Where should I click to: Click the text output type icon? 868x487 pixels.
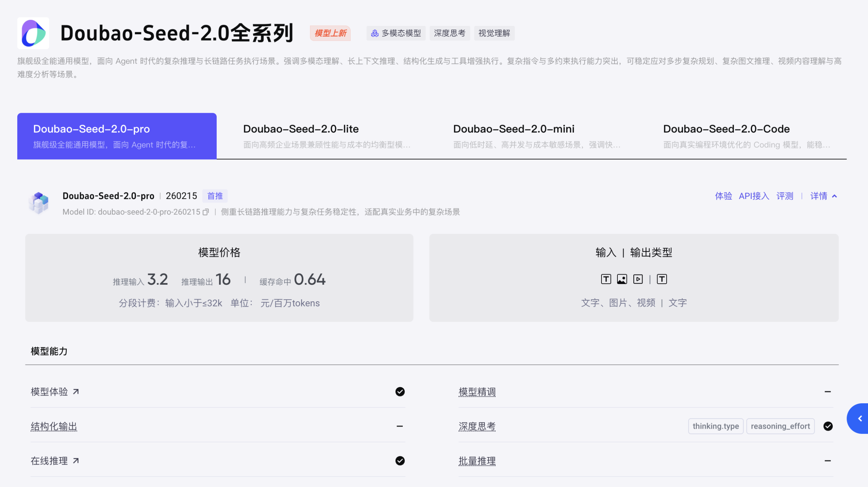point(661,279)
